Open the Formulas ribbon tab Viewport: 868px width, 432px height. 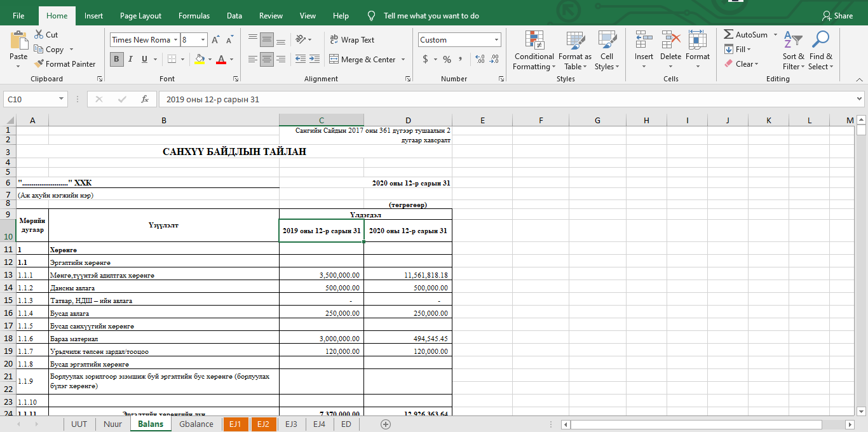coord(194,16)
